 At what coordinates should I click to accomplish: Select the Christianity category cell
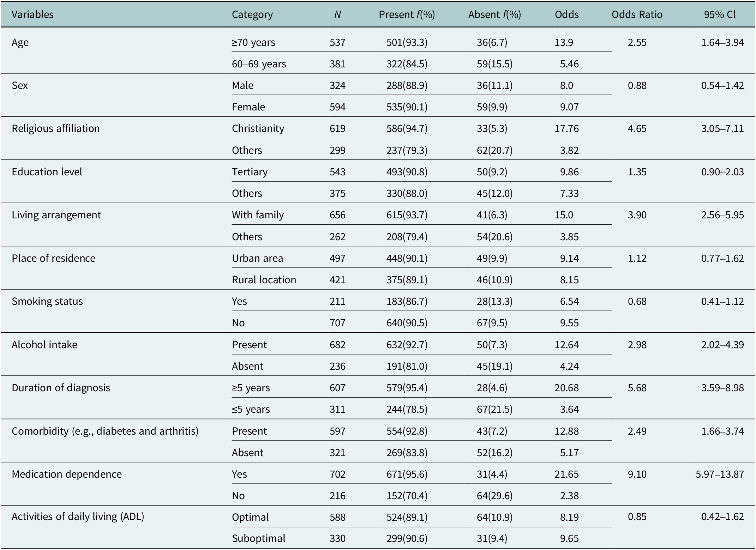[258, 128]
